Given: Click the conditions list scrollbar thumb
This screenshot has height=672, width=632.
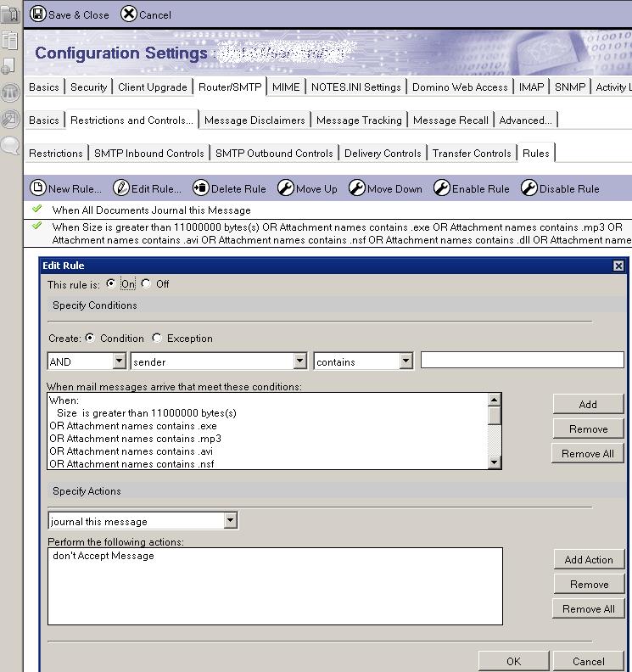Looking at the screenshot, I should tap(494, 415).
